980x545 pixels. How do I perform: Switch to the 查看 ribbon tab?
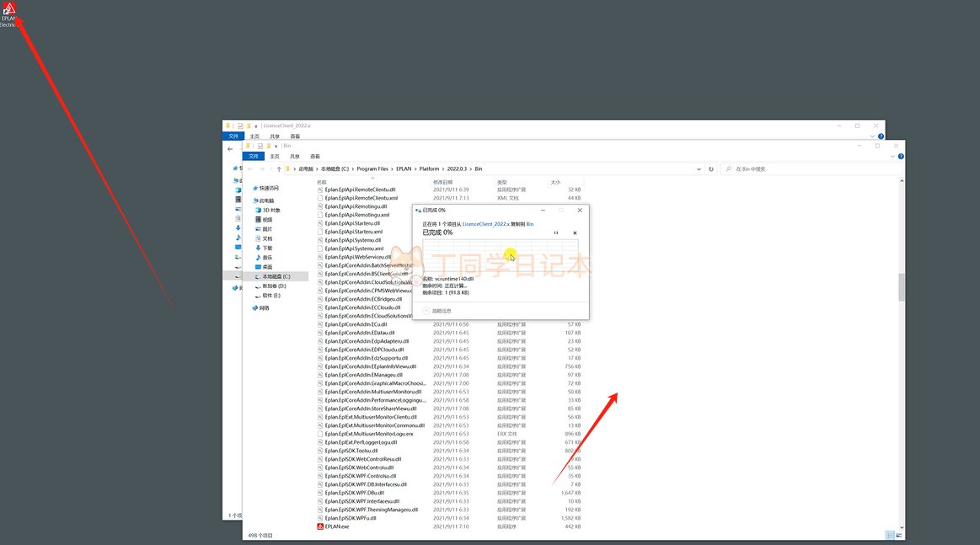pos(315,156)
